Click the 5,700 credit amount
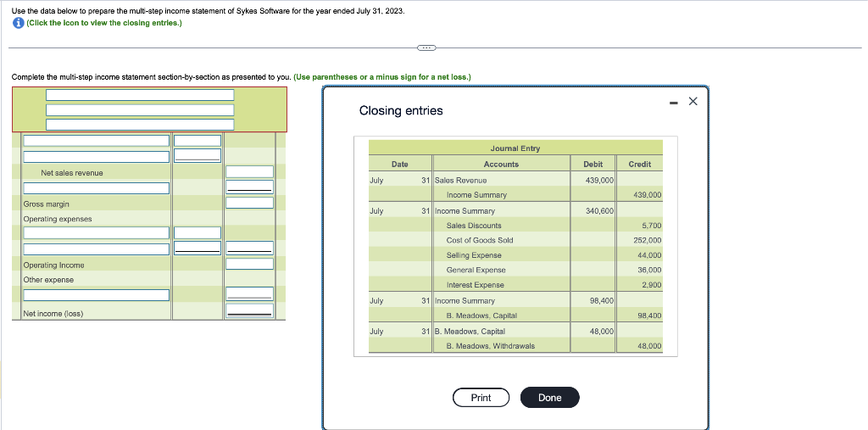The image size is (868, 430). coord(651,226)
